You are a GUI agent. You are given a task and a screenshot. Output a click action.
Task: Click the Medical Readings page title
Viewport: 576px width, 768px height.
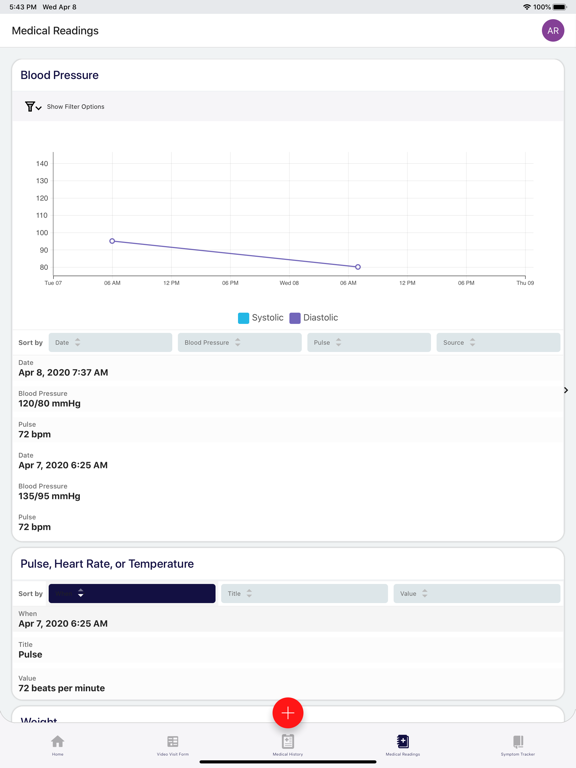55,30
